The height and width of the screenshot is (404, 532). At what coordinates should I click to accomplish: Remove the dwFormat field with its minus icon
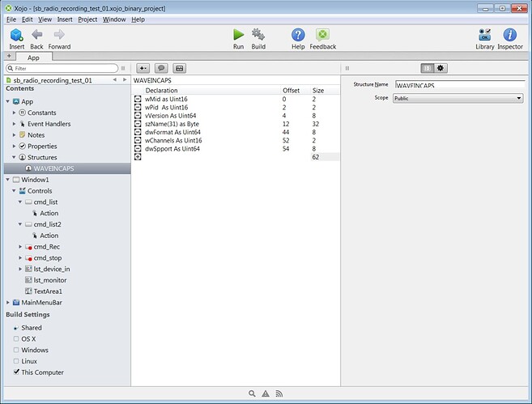[138, 132]
